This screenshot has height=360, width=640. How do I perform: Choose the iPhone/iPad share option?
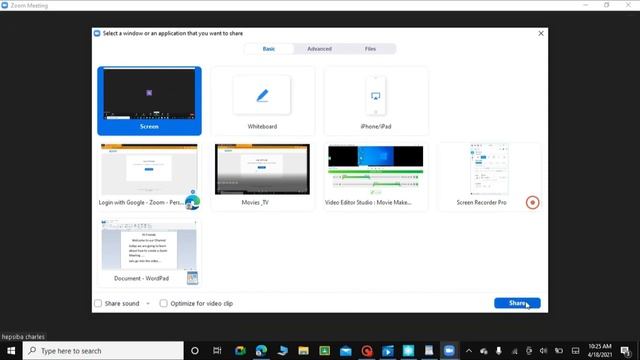pos(376,100)
